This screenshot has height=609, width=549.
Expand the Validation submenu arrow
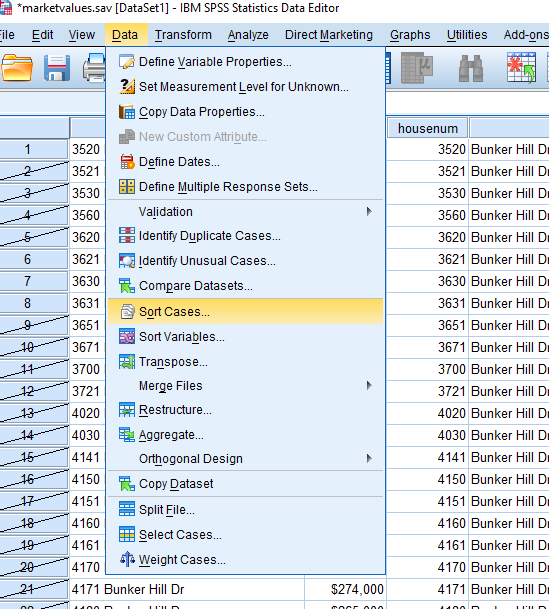[x=369, y=211]
